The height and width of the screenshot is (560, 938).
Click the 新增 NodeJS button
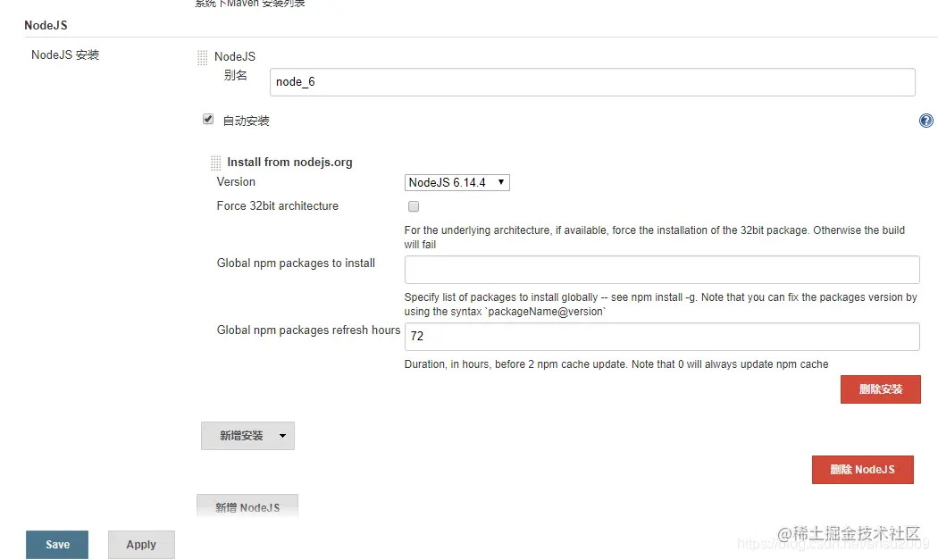(x=247, y=506)
